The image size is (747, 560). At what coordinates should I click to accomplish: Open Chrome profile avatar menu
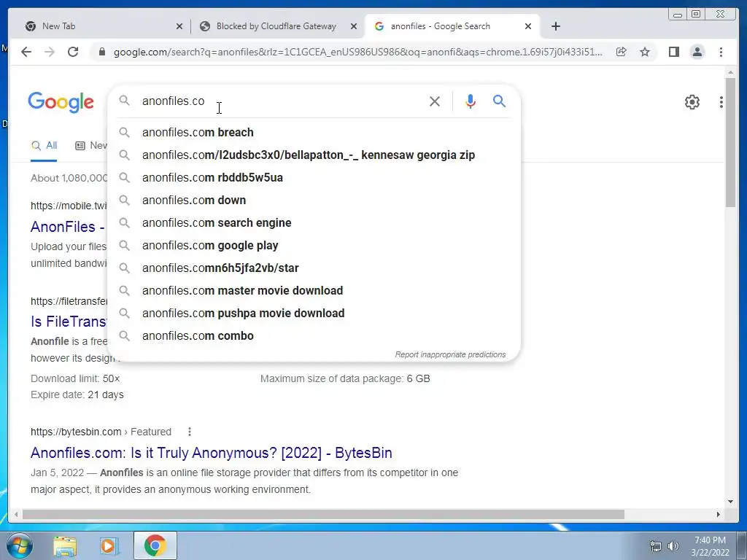(x=697, y=52)
